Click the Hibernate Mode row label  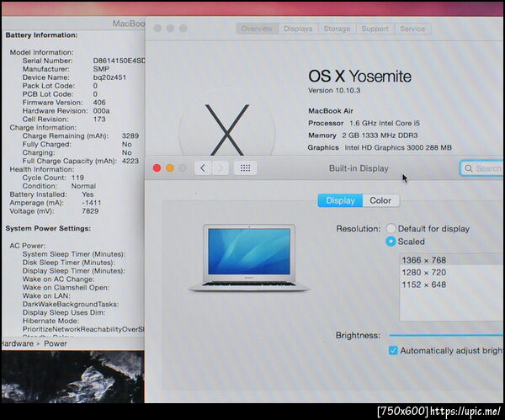coord(50,321)
